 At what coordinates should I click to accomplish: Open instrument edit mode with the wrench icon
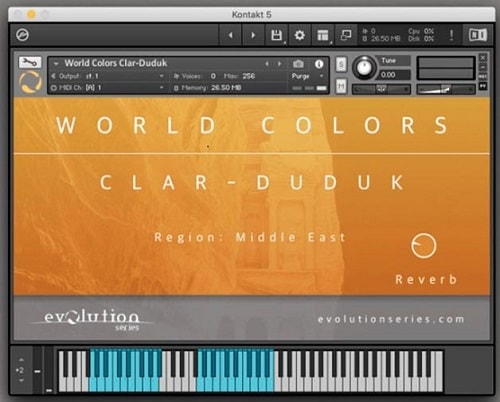(30, 62)
